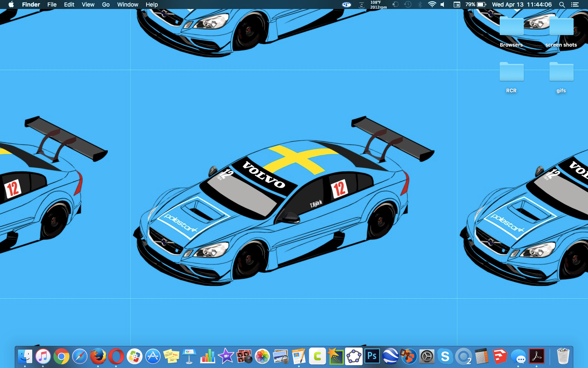The height and width of the screenshot is (368, 588).
Task: Open the keyboard input viewer menu
Action: pos(457,4)
